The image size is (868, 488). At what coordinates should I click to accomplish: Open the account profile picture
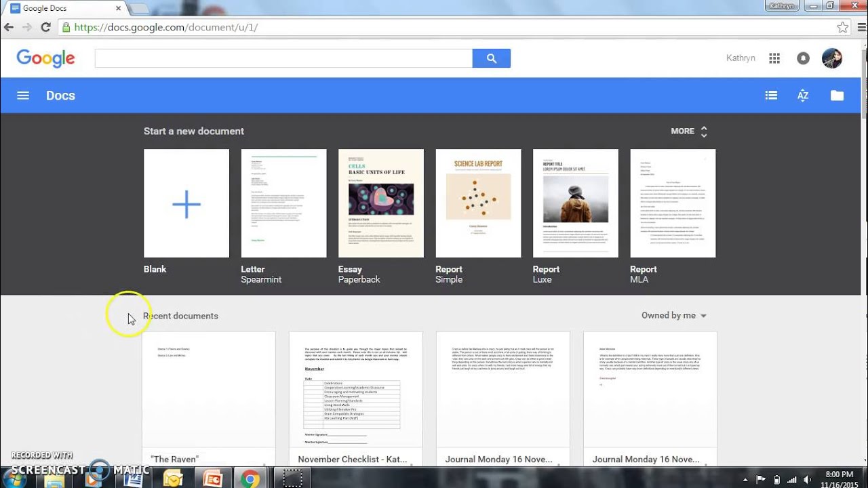click(832, 58)
